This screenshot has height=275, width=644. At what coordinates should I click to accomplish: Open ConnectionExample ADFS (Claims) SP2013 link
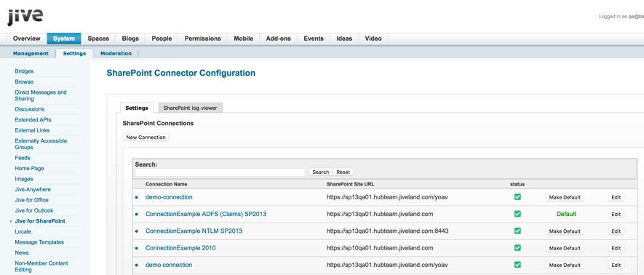point(206,214)
